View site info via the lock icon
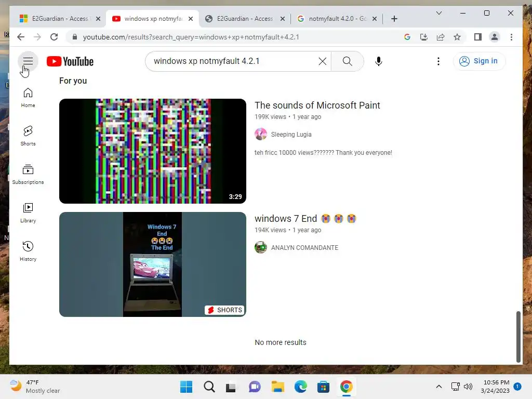 click(x=75, y=37)
